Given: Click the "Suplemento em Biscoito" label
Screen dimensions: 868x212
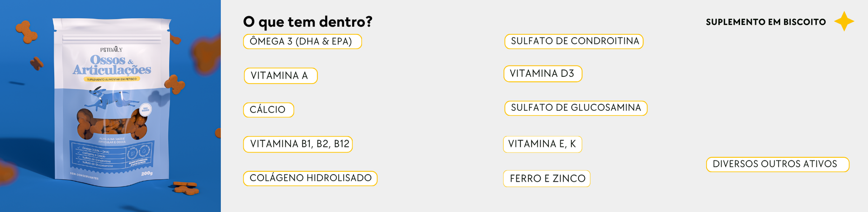Looking at the screenshot, I should [765, 22].
